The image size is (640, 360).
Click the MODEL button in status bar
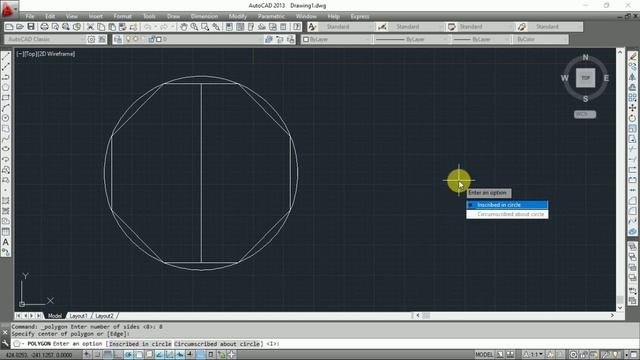484,355
